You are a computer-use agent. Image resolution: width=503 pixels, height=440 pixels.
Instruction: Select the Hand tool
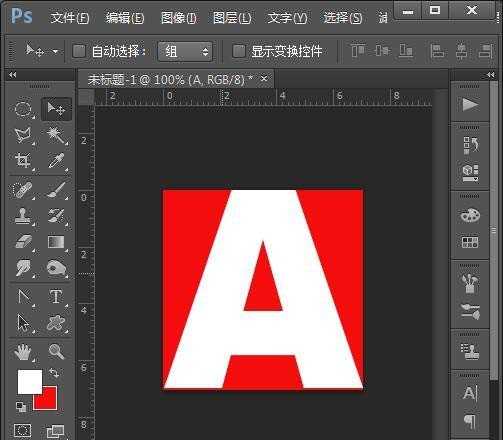click(x=23, y=352)
